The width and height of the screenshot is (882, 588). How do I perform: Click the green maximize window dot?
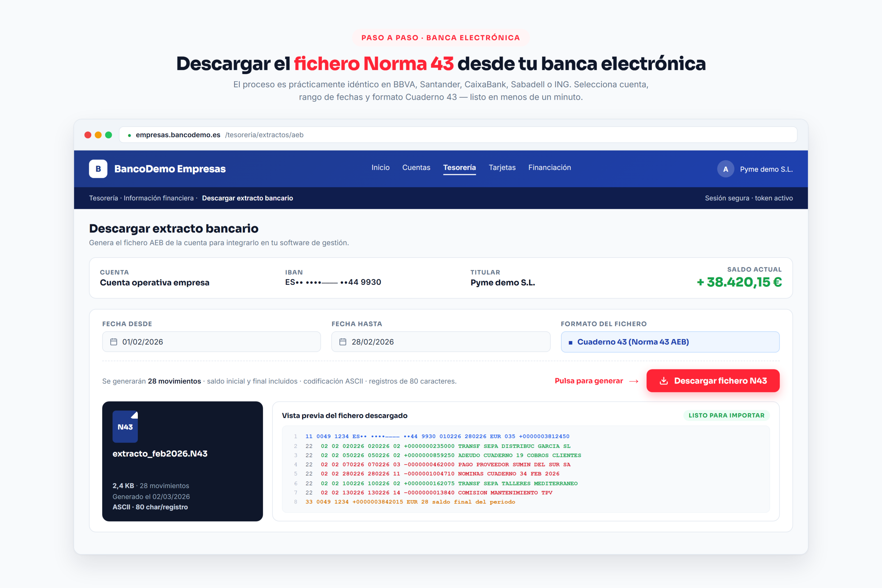click(109, 135)
